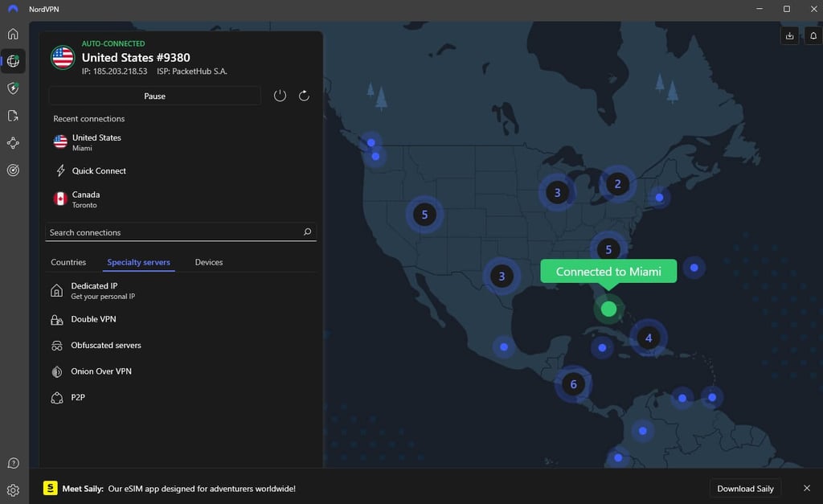
Task: Click the Connected to Miami tooltip
Action: pyautogui.click(x=608, y=272)
